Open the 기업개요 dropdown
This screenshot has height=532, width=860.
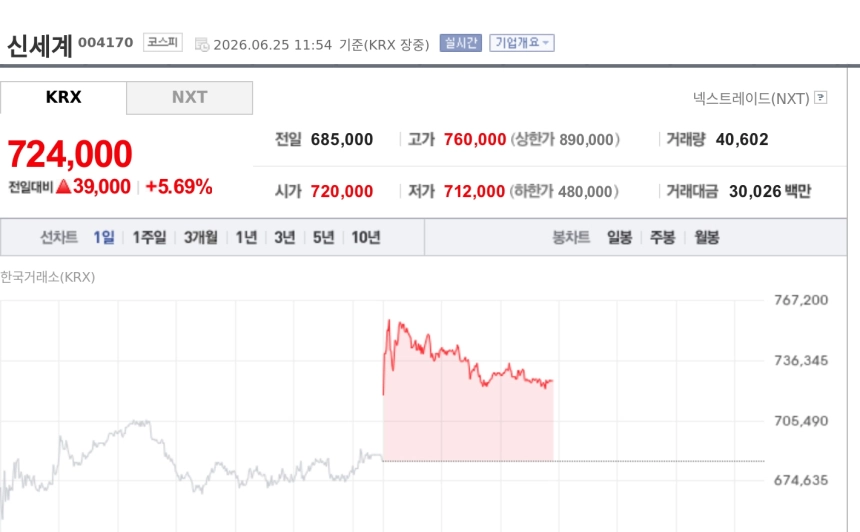522,43
